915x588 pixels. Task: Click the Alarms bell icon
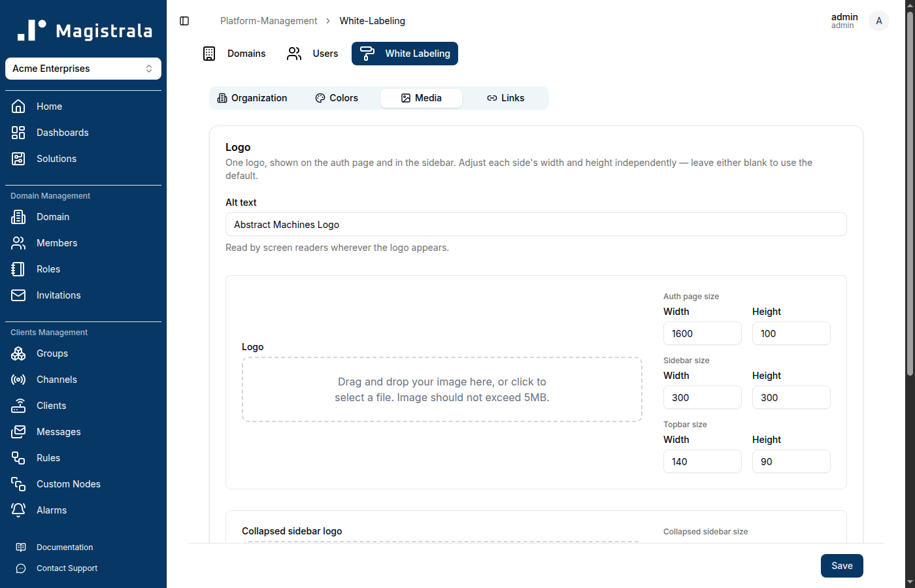[18, 510]
